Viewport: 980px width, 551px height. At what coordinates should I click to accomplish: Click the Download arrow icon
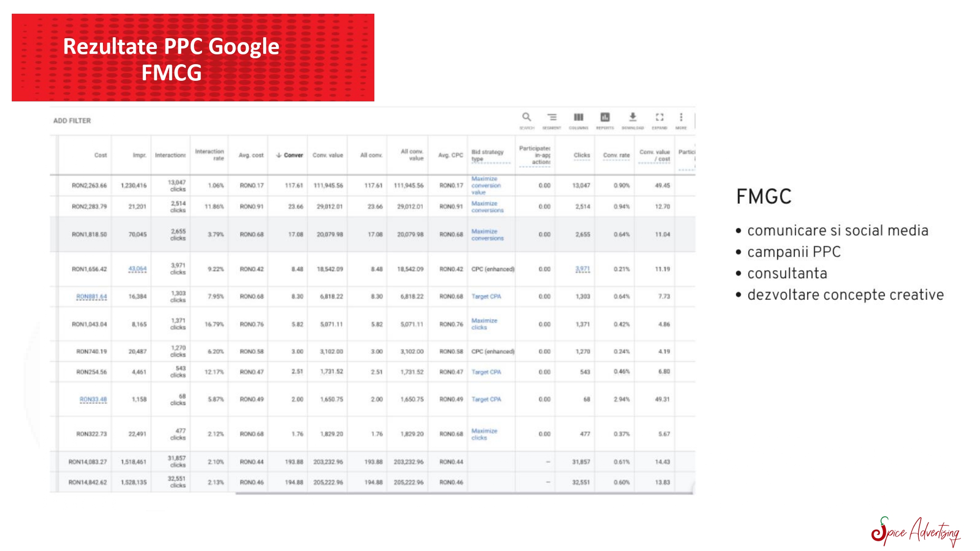(633, 118)
